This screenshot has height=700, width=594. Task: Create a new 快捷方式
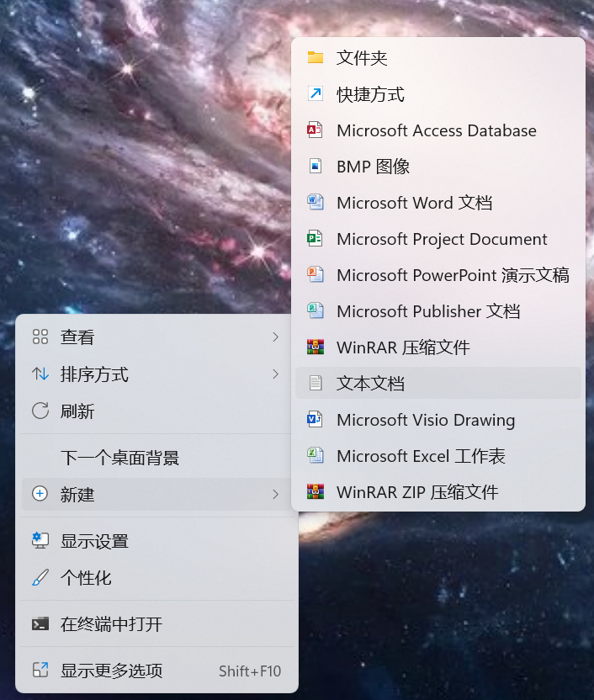[438, 94]
